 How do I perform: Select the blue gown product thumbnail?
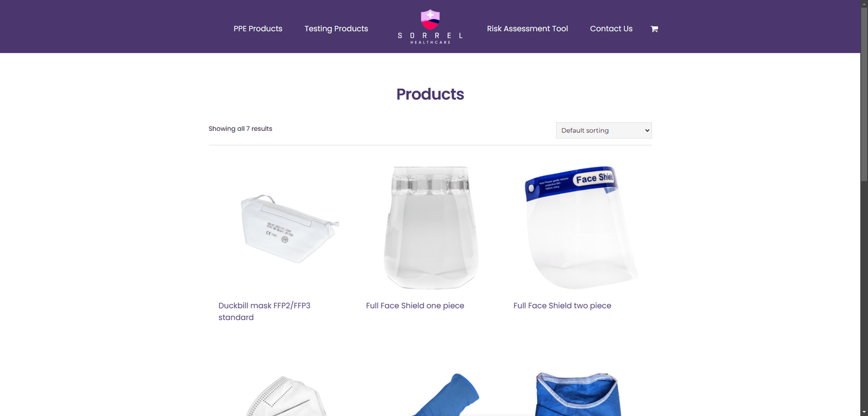[578, 394]
